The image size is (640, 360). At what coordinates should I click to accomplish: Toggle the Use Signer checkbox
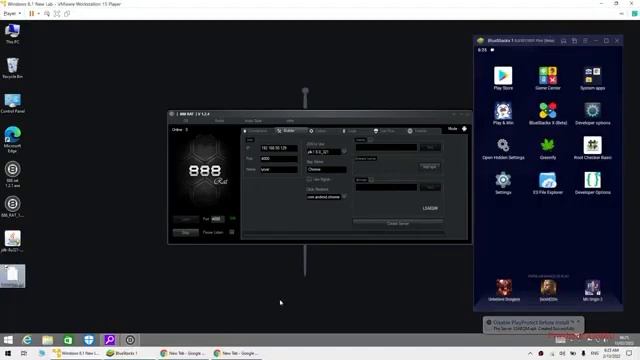tap(309, 179)
